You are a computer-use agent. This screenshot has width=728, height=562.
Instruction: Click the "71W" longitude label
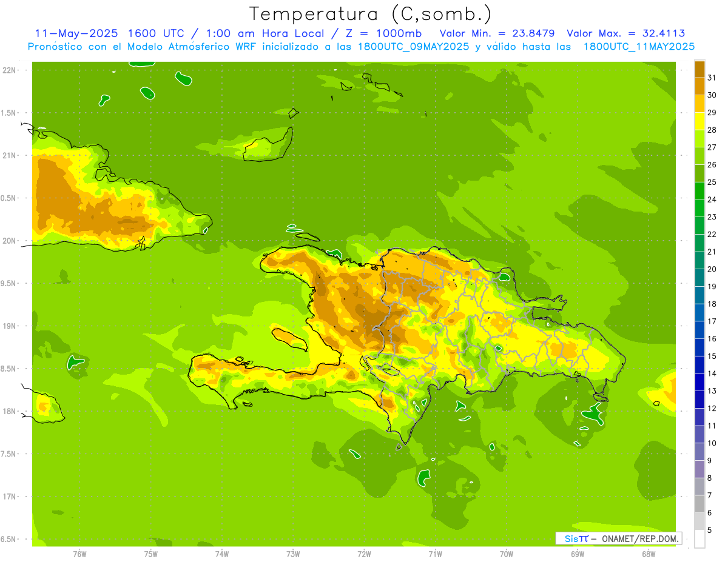[x=435, y=554]
